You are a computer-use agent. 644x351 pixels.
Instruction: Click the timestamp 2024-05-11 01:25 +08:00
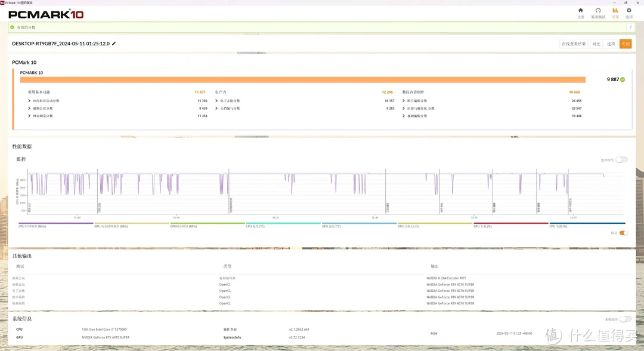point(514,333)
